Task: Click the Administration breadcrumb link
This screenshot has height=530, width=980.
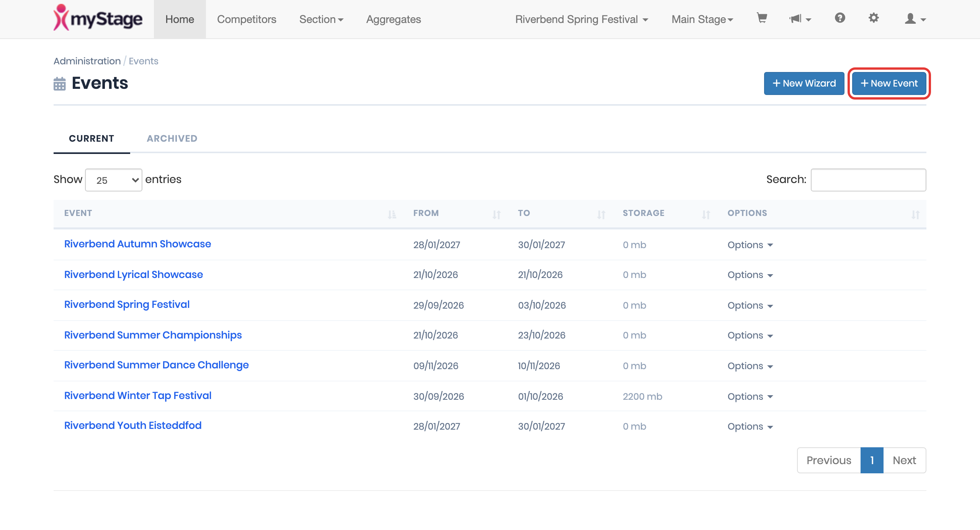Action: (x=87, y=61)
